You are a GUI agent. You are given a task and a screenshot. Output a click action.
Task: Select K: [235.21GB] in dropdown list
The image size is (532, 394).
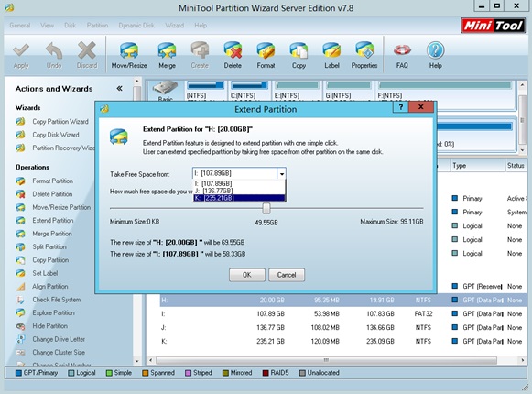pyautogui.click(x=239, y=198)
